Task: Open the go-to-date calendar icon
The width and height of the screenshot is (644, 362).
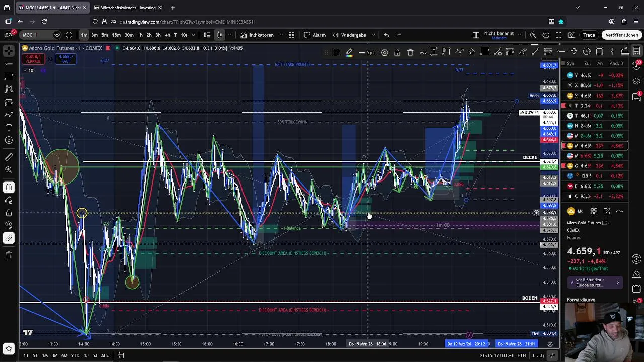Action: [121, 355]
